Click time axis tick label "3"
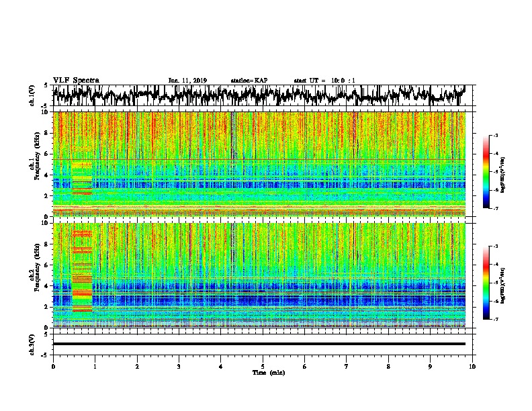Screen dimensions: 532x411 pyautogui.click(x=179, y=367)
